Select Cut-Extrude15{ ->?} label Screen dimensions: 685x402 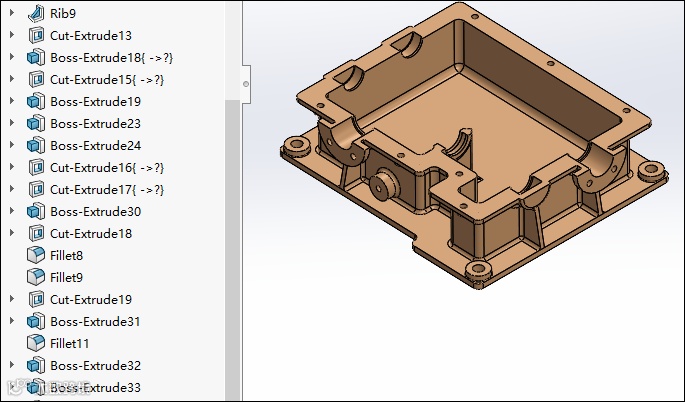tap(107, 80)
